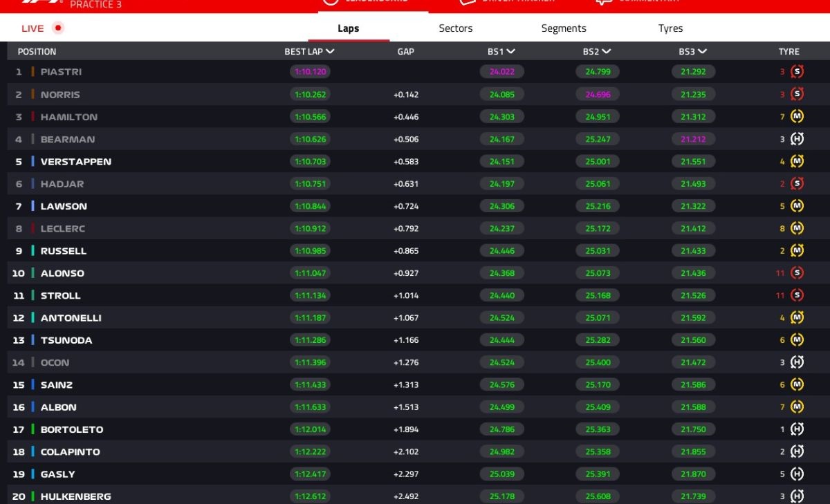This screenshot has height=504, width=830.
Task: Expand the BEST LAP column dropdown
Action: [x=330, y=52]
